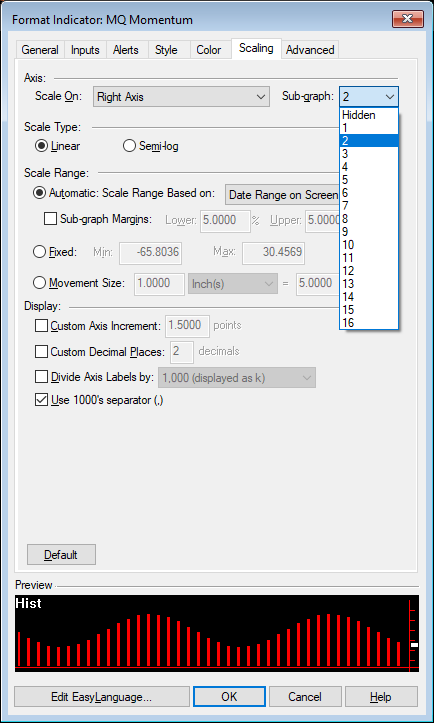Choose Hidden in the Sub-graph list
434x723 pixels.
coord(369,115)
